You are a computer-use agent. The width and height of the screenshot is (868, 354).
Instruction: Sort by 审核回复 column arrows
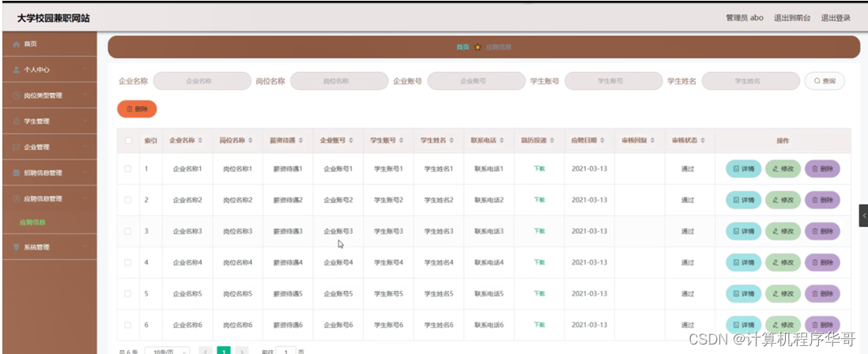[653, 141]
